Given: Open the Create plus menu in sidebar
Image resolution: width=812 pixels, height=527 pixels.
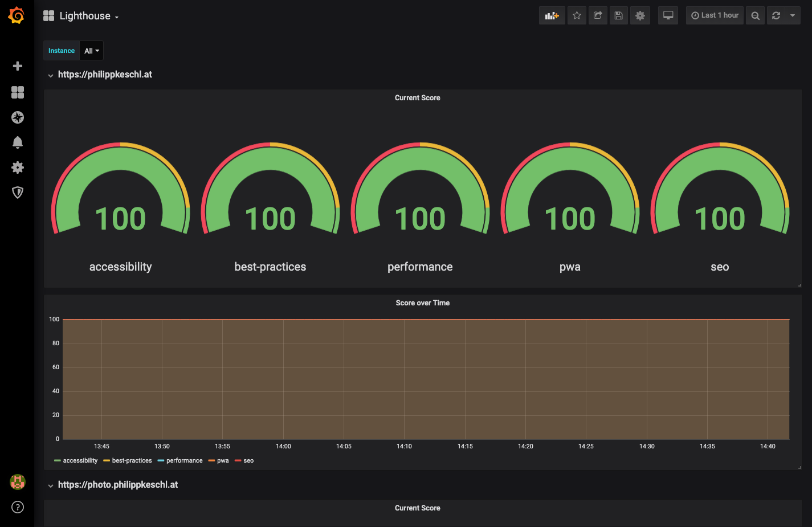Looking at the screenshot, I should (18, 66).
